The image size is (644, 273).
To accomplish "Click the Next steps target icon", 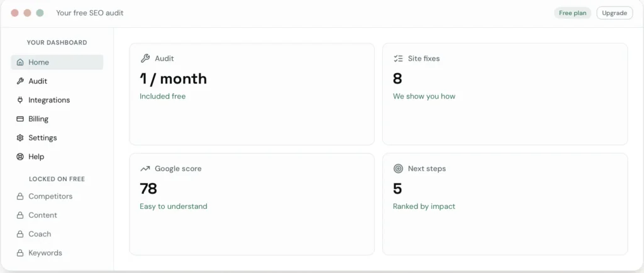I will click(398, 169).
